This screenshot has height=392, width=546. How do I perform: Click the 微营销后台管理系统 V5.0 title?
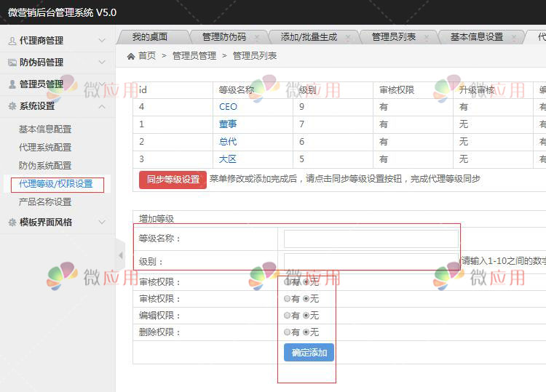point(63,12)
